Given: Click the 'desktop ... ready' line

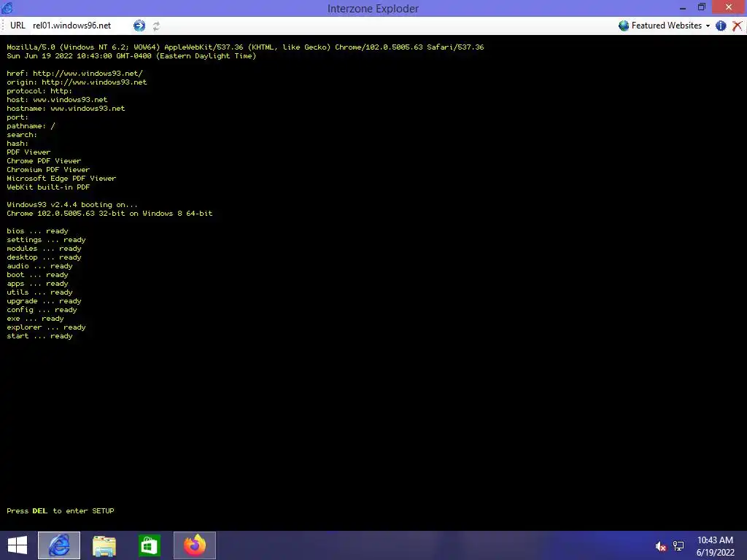Looking at the screenshot, I should click(x=44, y=257).
